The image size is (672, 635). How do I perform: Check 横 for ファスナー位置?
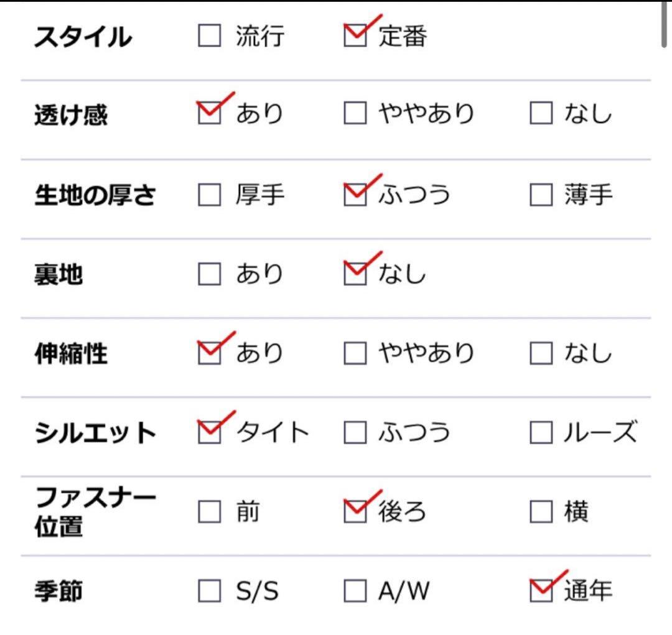(541, 512)
